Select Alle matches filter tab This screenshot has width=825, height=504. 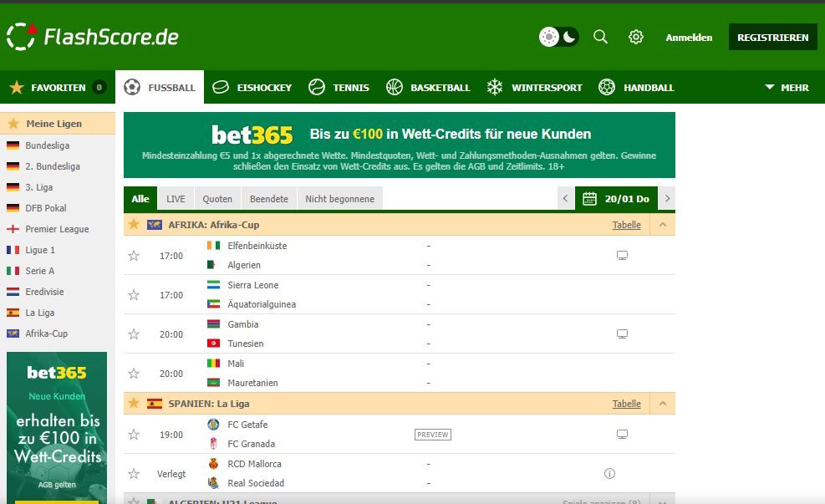pyautogui.click(x=140, y=199)
